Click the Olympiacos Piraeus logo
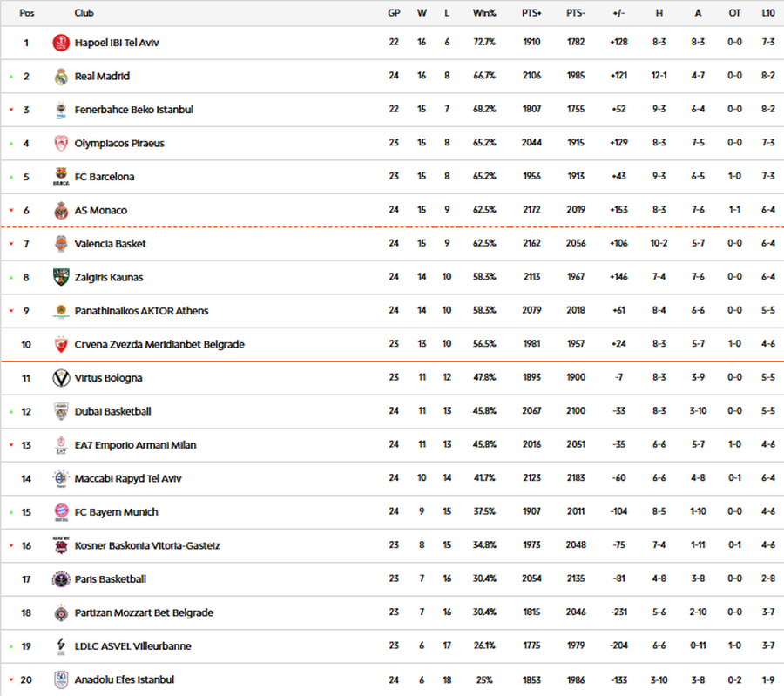 tap(61, 144)
